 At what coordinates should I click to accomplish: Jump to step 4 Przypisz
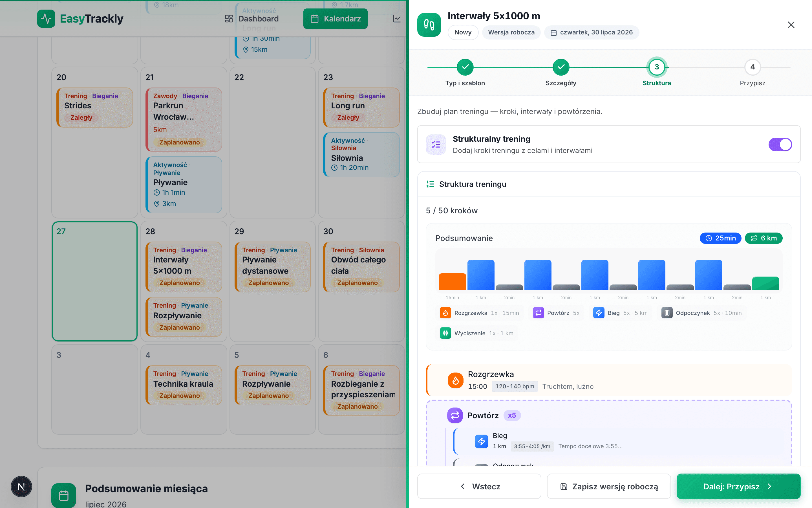(753, 67)
